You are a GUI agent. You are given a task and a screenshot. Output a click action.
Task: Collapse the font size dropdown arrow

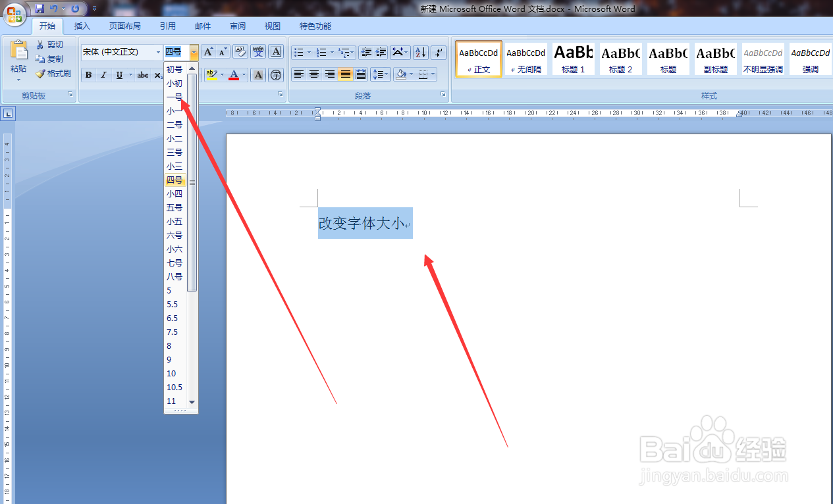194,52
